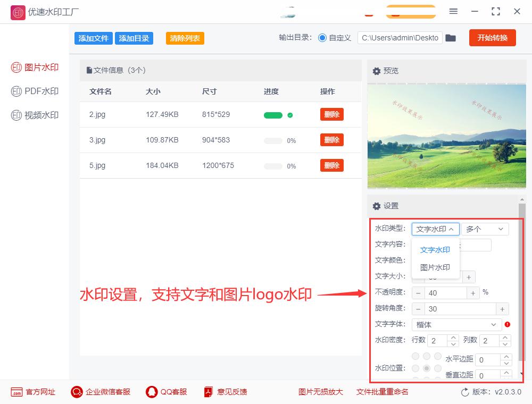Click the version refresh icon
The height and width of the screenshot is (404, 532).
[465, 392]
